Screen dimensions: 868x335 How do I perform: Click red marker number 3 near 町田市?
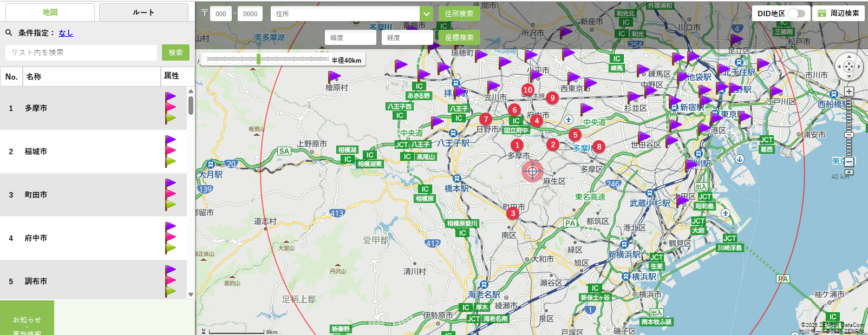(513, 213)
